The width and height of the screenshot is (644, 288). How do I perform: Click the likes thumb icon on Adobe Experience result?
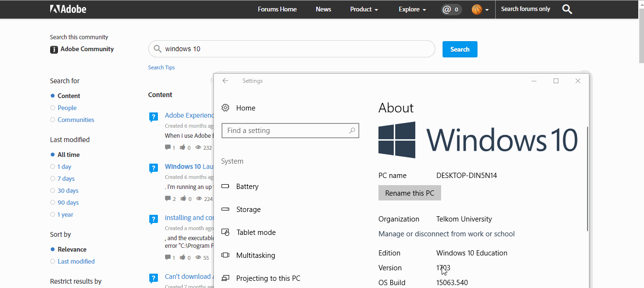183,147
